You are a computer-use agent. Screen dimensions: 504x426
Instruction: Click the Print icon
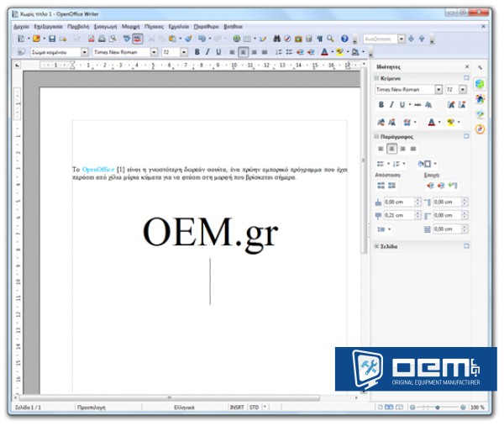102,39
